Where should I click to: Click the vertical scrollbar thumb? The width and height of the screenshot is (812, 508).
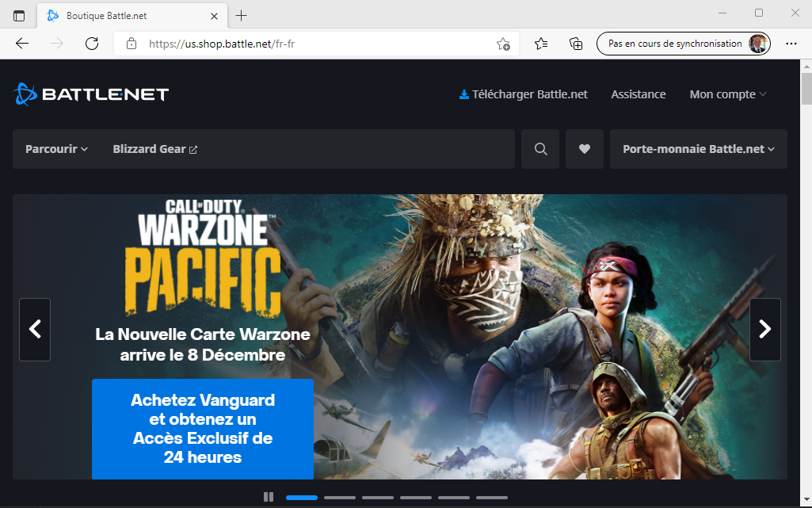tap(806, 89)
